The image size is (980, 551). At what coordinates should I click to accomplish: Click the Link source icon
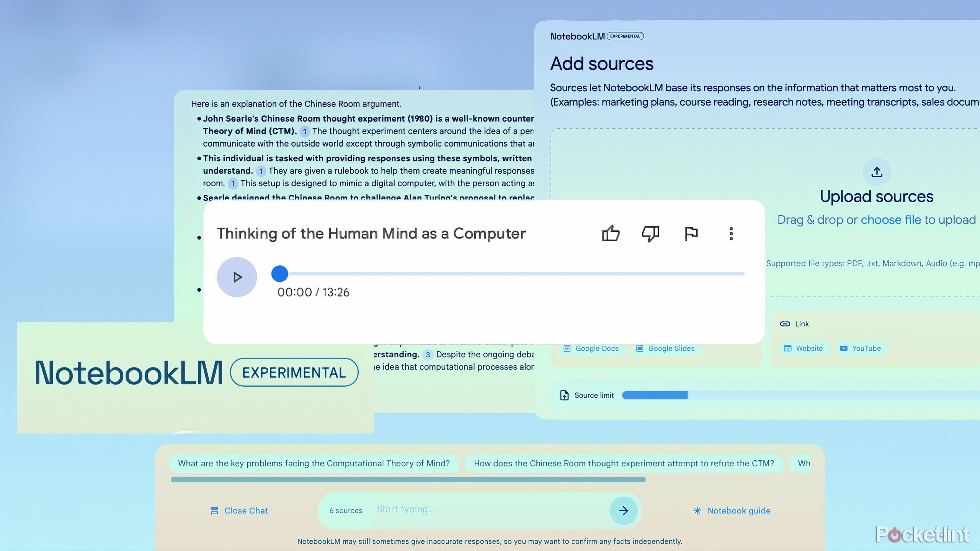[x=785, y=323]
